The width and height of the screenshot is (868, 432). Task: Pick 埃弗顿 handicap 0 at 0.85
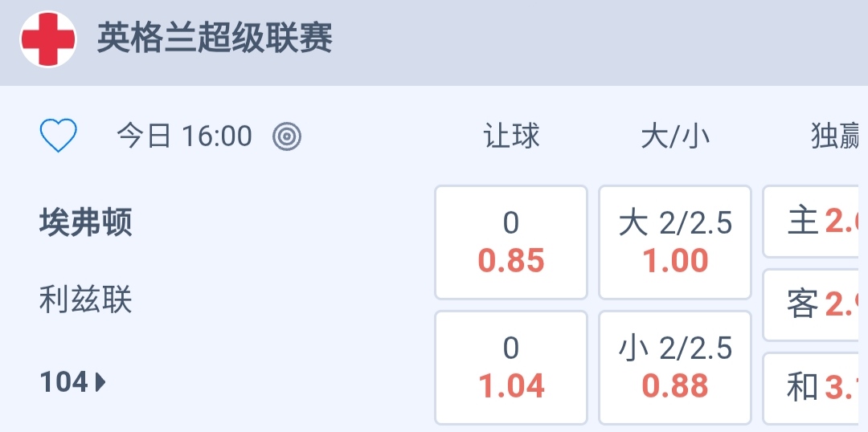(511, 242)
